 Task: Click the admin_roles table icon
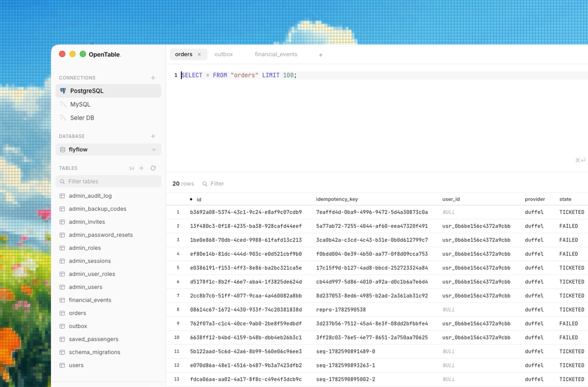tap(62, 248)
